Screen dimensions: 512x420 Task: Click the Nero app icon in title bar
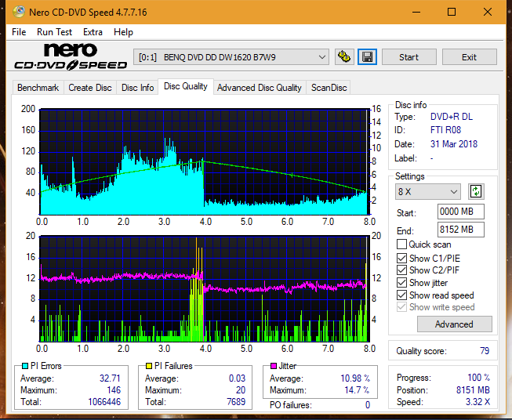(19, 12)
